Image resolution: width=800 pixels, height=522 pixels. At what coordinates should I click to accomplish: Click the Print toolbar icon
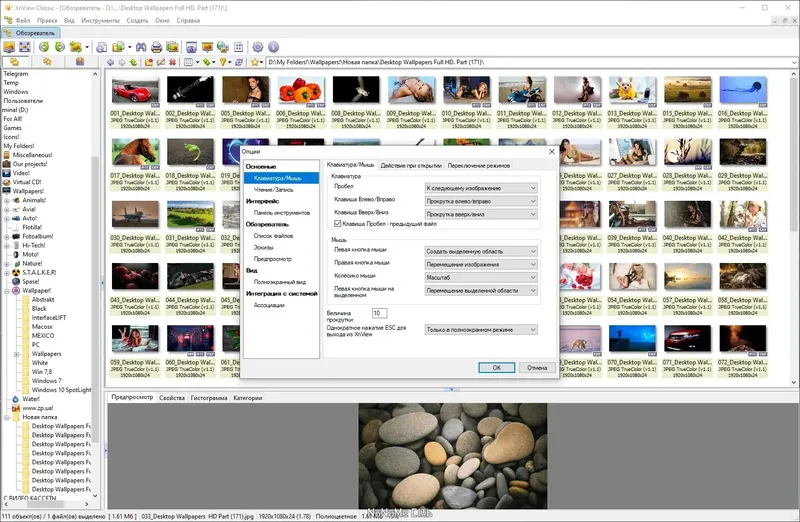[x=158, y=47]
